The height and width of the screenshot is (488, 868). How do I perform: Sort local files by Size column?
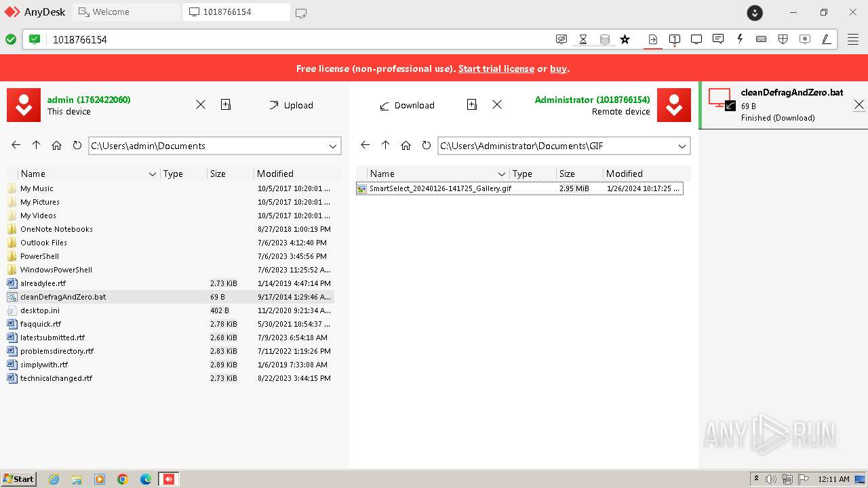point(231,174)
